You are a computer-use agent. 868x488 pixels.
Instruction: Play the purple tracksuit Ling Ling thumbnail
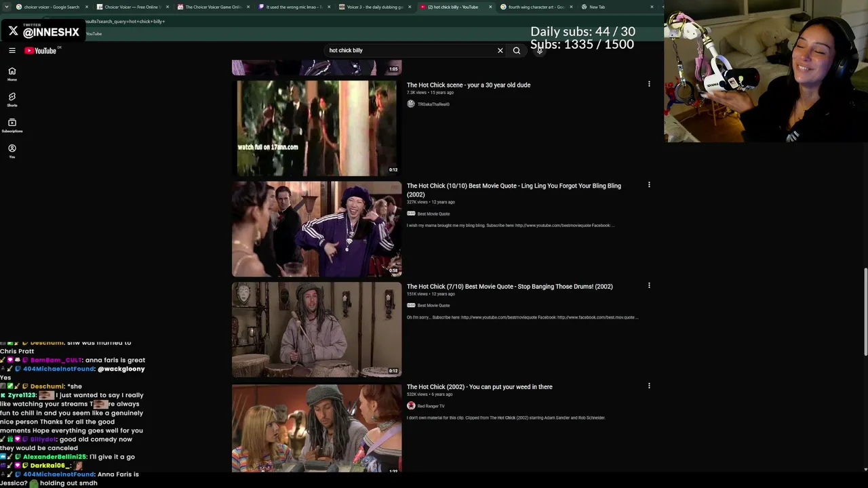click(x=317, y=229)
